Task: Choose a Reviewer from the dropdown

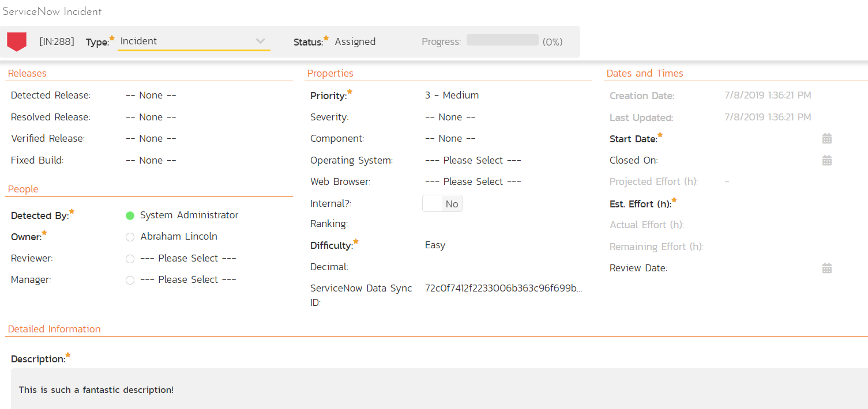Action: [x=188, y=259]
